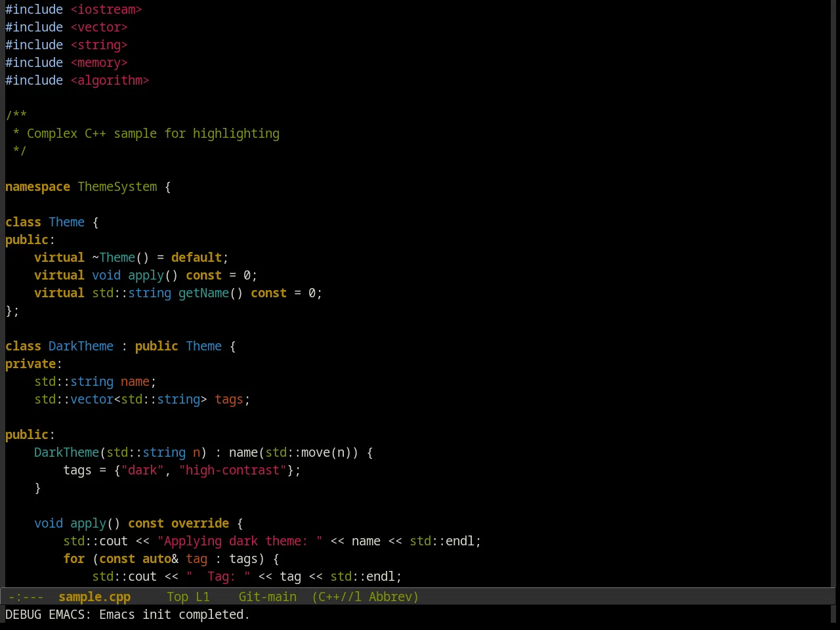
Task: Click 'DarkTheme' constructor name before '(std::string n)'
Action: (66, 452)
